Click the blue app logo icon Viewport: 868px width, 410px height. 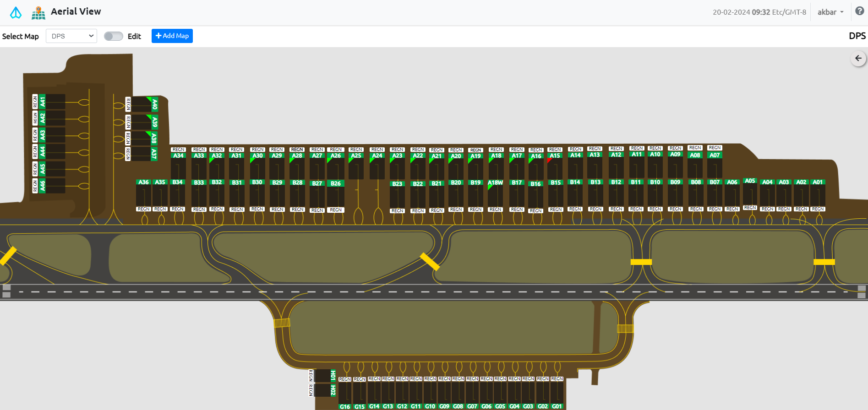tap(16, 12)
